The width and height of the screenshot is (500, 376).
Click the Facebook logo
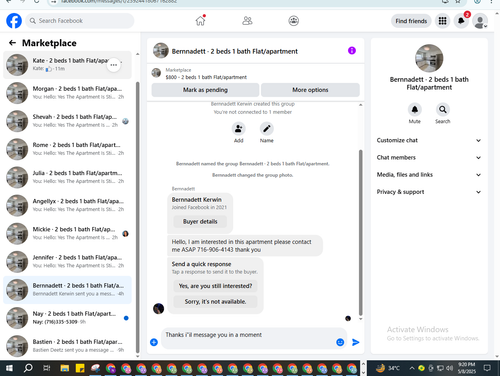(x=14, y=21)
